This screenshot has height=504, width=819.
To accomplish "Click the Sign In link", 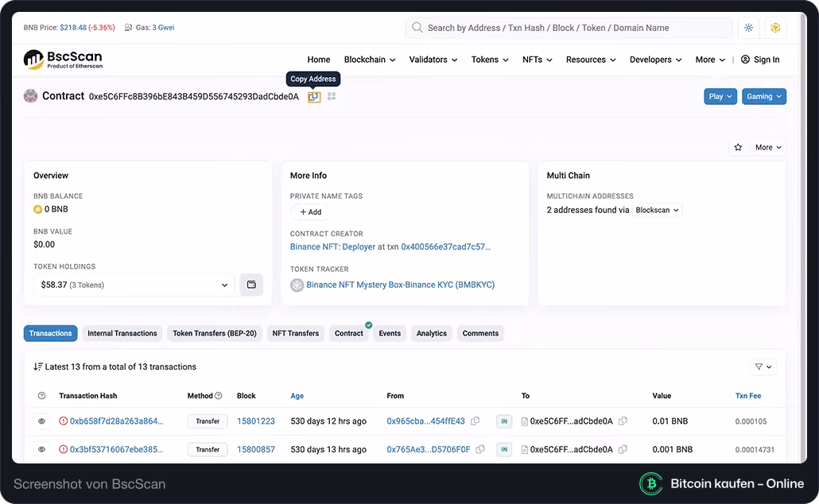I will 760,60.
